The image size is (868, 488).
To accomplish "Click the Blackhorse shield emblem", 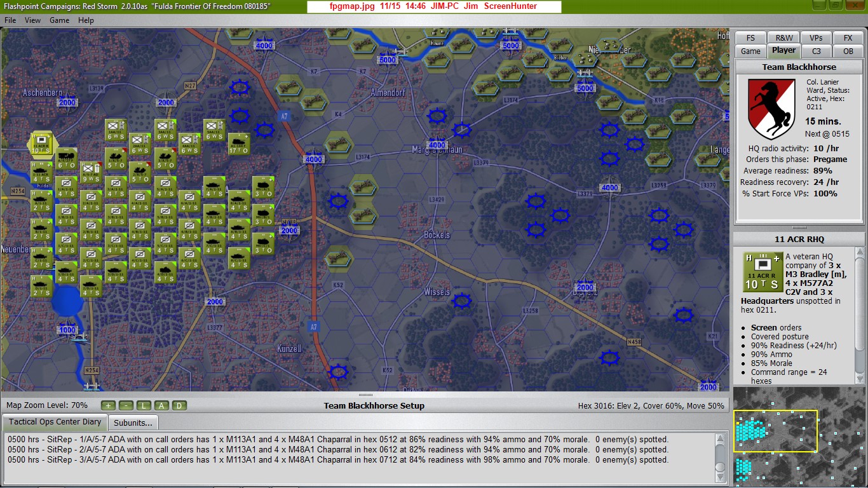I will 771,109.
